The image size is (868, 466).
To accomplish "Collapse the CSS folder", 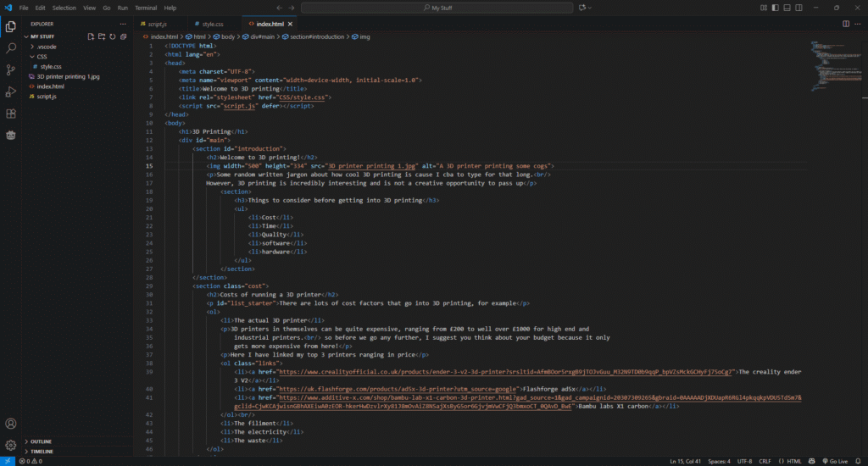I will [x=42, y=57].
